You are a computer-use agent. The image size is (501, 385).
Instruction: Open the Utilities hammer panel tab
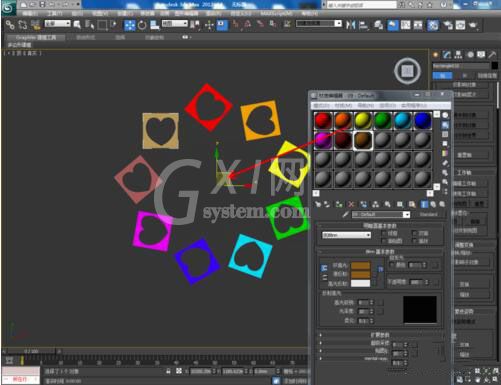pos(492,55)
